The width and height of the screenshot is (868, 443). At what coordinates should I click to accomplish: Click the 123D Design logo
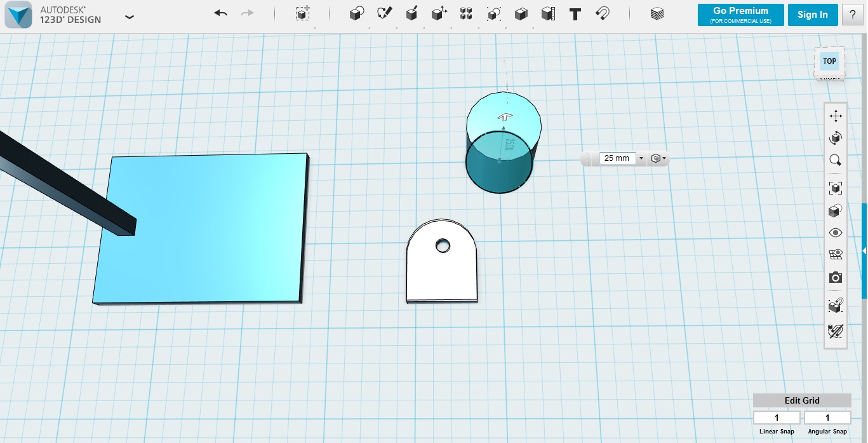(18, 15)
